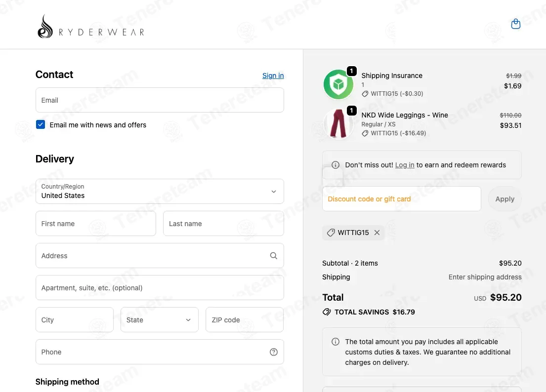Click the USD $95.20 total amount
Image resolution: width=546 pixels, height=392 pixels.
[x=498, y=297]
